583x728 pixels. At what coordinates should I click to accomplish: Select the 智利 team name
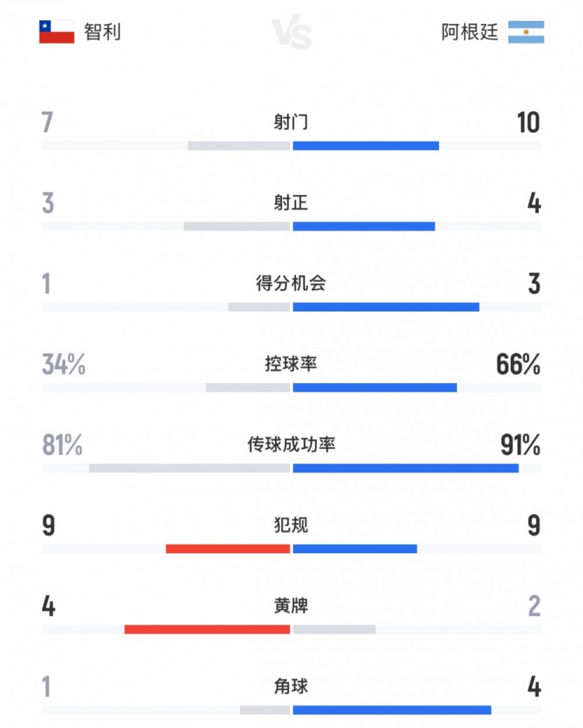pyautogui.click(x=103, y=33)
